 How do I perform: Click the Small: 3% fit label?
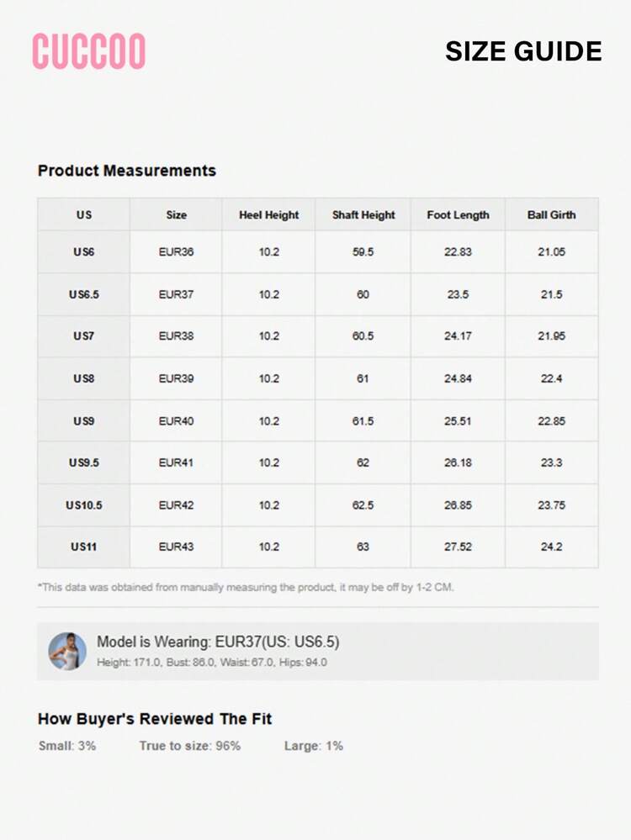point(67,746)
